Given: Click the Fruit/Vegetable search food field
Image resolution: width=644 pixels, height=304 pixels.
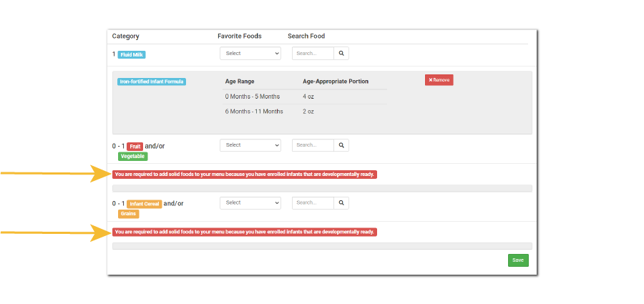Looking at the screenshot, I should tap(313, 145).
